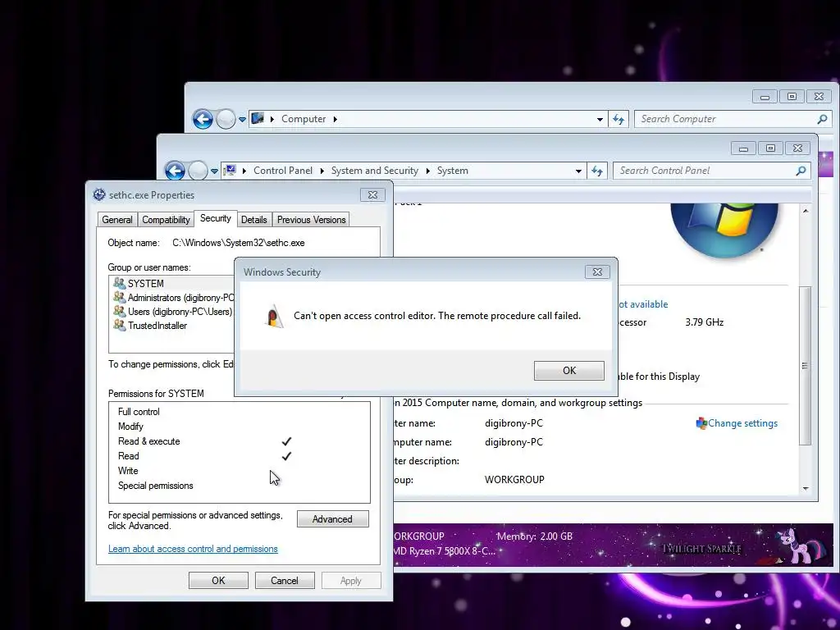The height and width of the screenshot is (630, 840).
Task: Switch to the Previous Versions tab
Action: pos(311,220)
